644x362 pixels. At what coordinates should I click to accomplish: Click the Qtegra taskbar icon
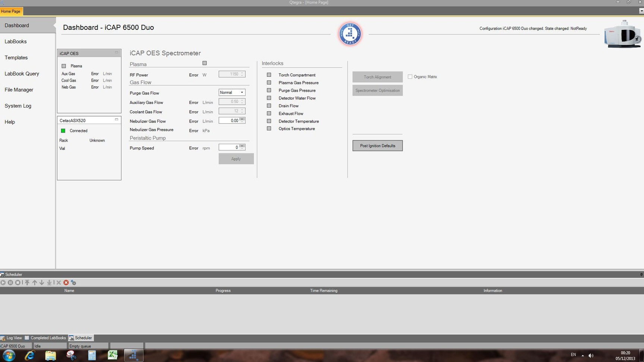133,355
